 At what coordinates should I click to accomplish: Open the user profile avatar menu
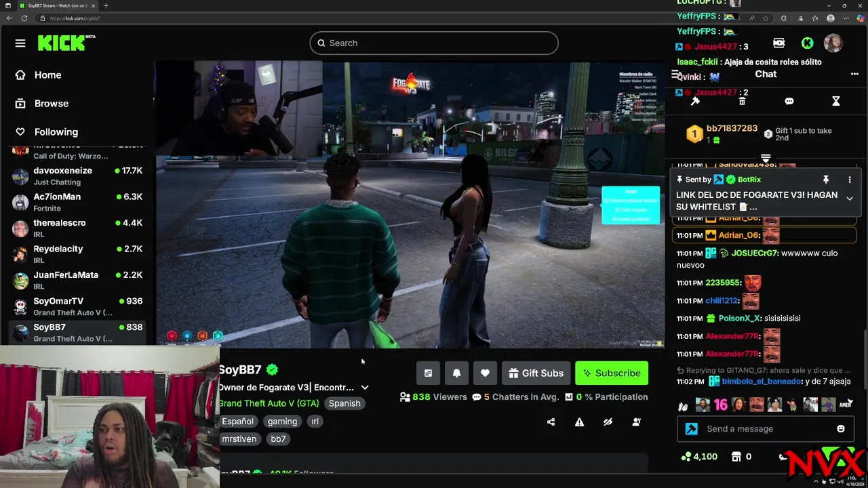coord(833,43)
